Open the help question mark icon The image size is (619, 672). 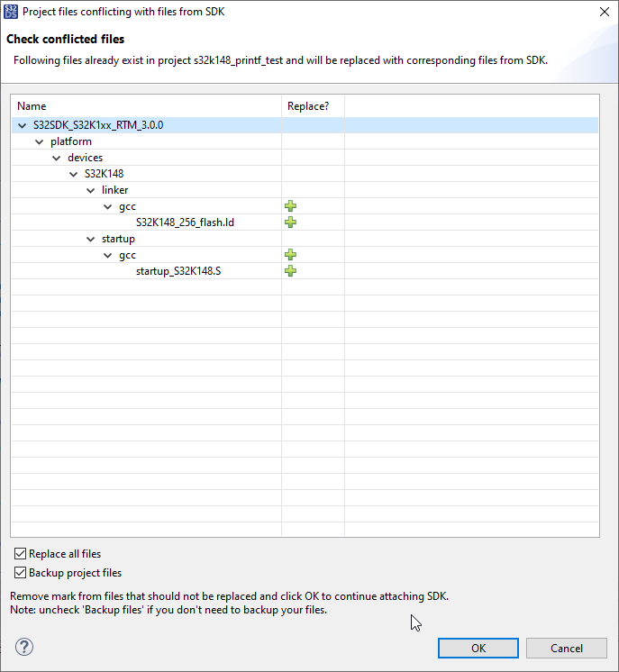24,647
